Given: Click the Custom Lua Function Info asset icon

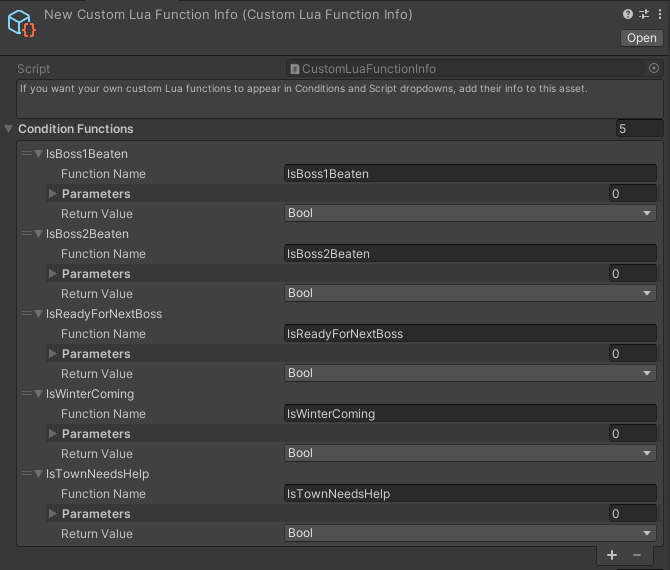Looking at the screenshot, I should click(x=21, y=23).
